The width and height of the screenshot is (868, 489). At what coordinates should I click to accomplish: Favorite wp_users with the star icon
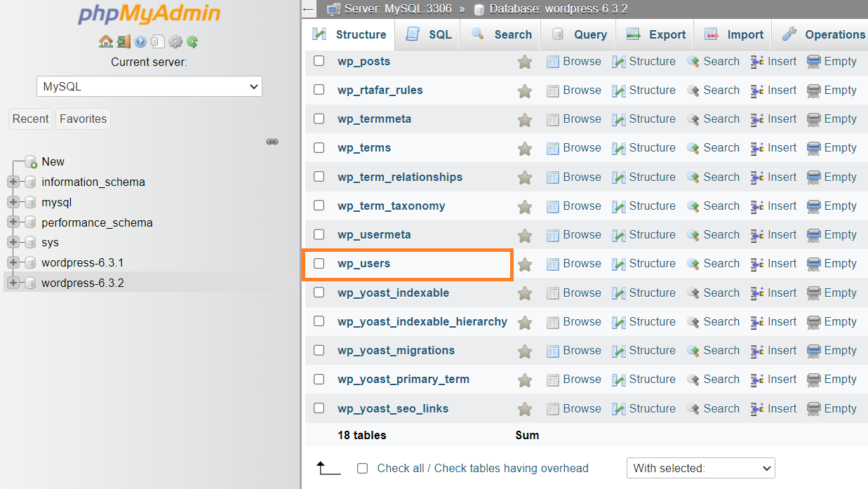coord(525,263)
